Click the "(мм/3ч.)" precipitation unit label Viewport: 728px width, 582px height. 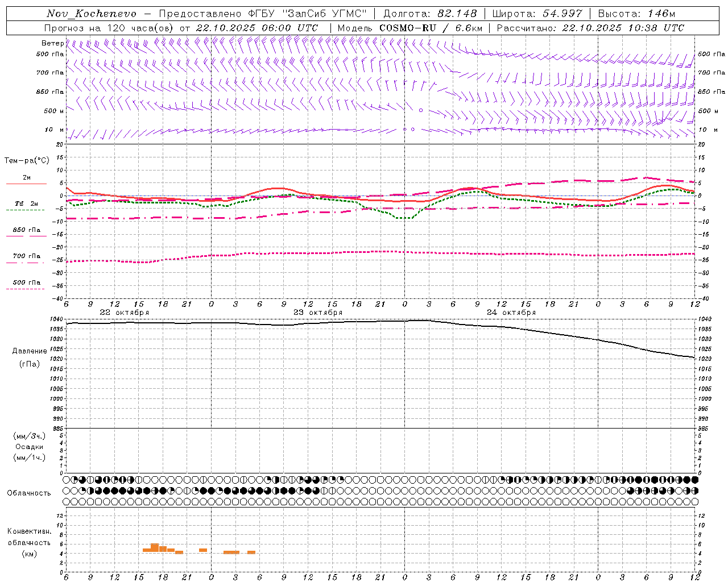[x=30, y=436]
